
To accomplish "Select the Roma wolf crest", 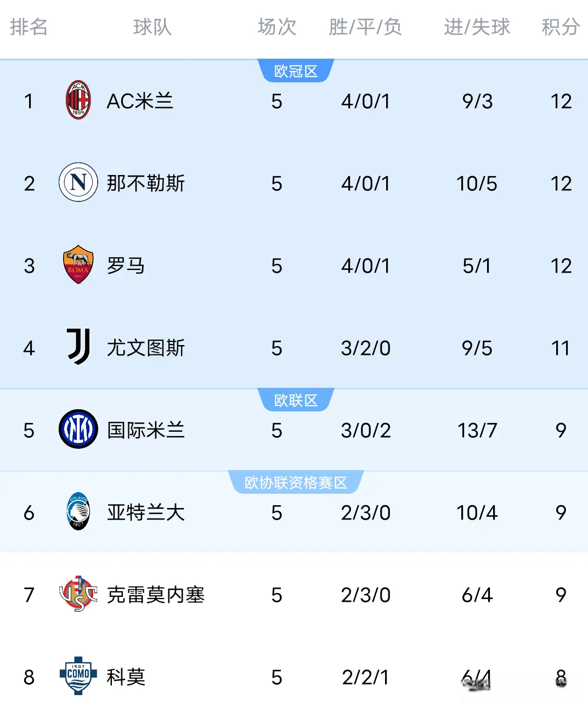I will click(78, 264).
